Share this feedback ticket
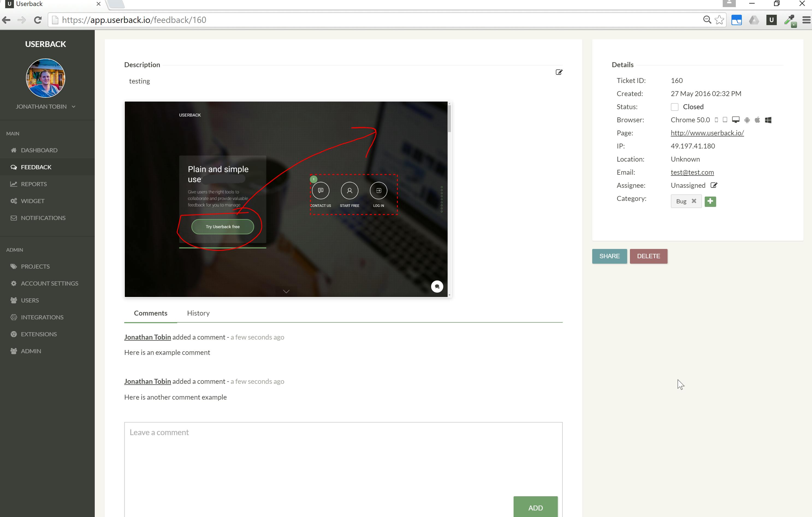Viewport: 812px width, 517px height. pyautogui.click(x=609, y=256)
